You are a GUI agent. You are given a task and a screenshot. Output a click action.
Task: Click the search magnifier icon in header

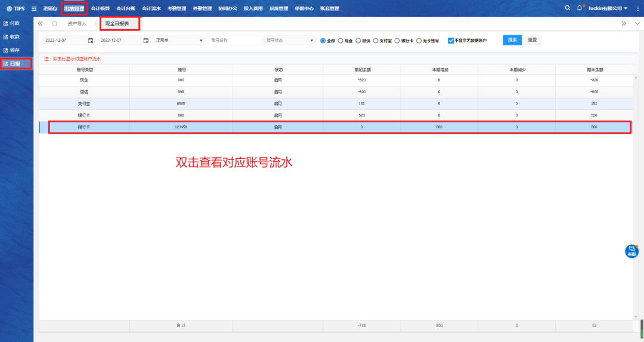click(x=567, y=8)
